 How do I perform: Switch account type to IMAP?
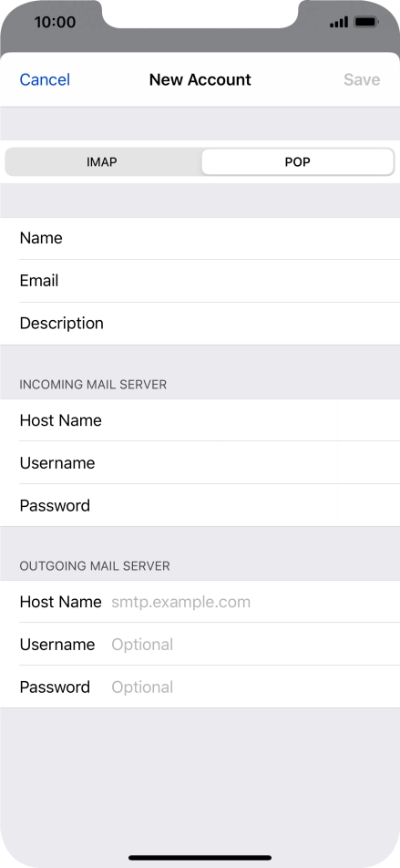pos(102,162)
